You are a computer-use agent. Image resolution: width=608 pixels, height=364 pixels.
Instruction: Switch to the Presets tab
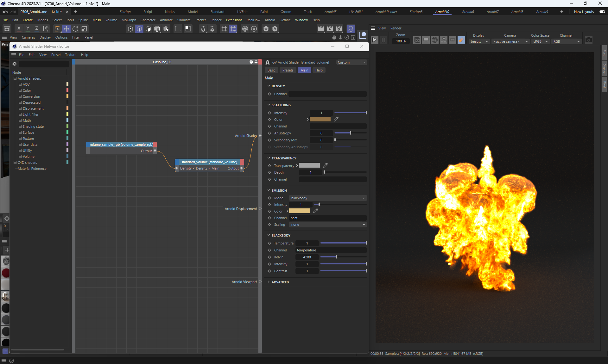coord(288,70)
